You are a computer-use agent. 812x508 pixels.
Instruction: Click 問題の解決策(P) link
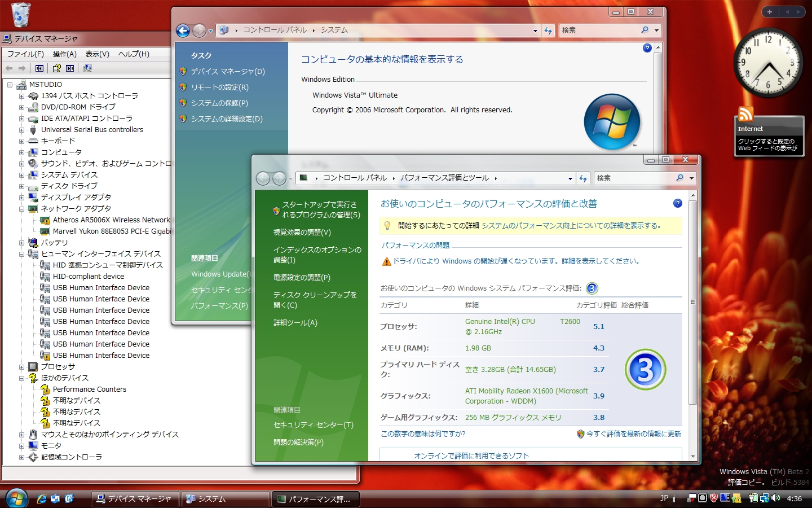[x=298, y=443]
